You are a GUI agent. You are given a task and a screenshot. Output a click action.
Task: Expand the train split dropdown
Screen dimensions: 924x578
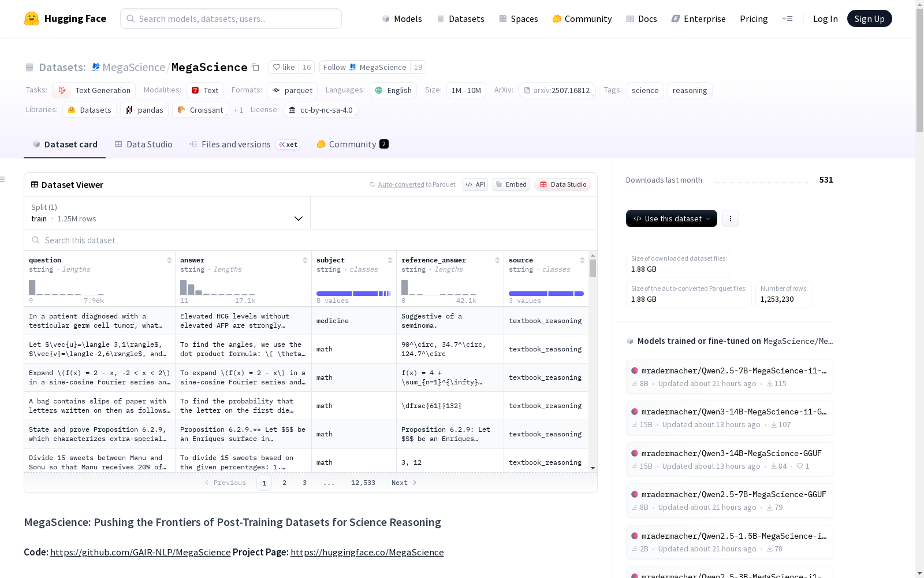click(x=167, y=213)
